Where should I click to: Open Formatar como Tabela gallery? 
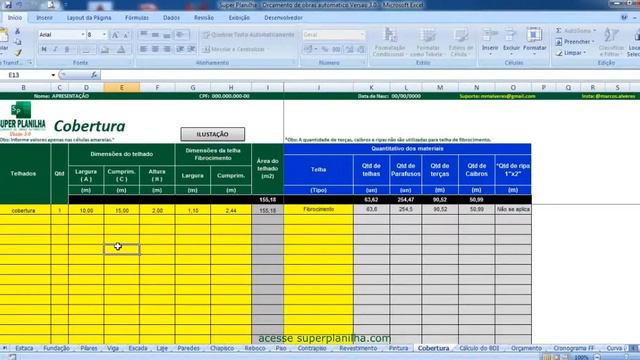pyautogui.click(x=426, y=42)
